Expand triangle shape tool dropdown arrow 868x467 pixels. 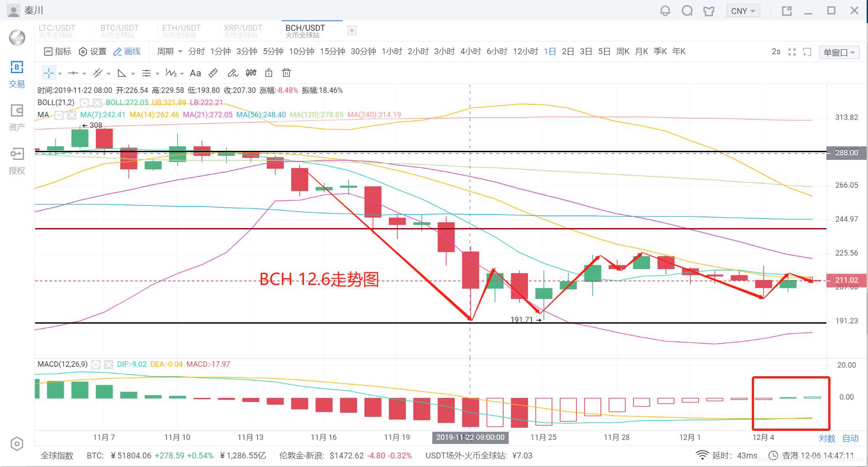[133, 74]
